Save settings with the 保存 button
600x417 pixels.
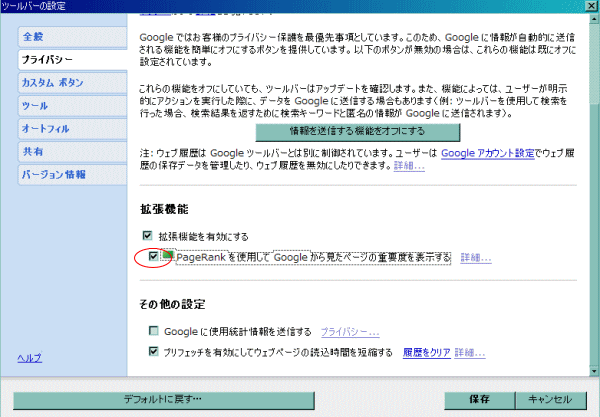click(x=479, y=400)
